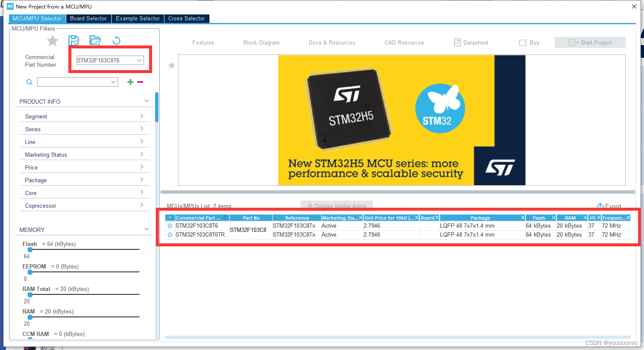Load a saved MCU search
This screenshot has height=350, width=644.
95,40
